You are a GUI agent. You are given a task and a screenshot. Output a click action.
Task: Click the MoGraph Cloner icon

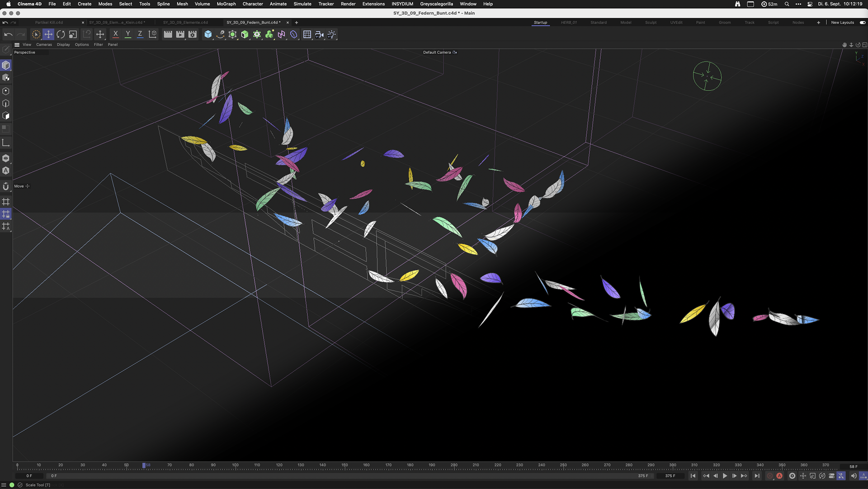(269, 34)
